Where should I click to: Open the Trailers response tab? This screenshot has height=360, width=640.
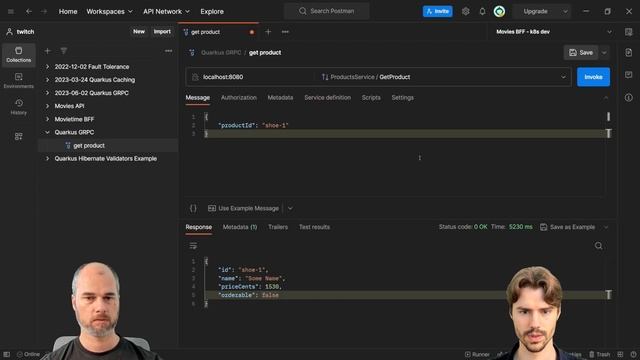(x=278, y=227)
